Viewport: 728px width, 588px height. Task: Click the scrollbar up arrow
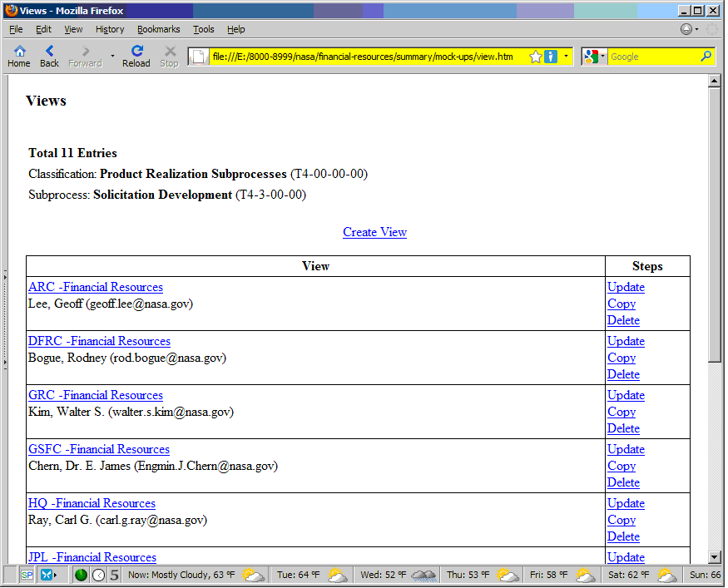[x=714, y=82]
